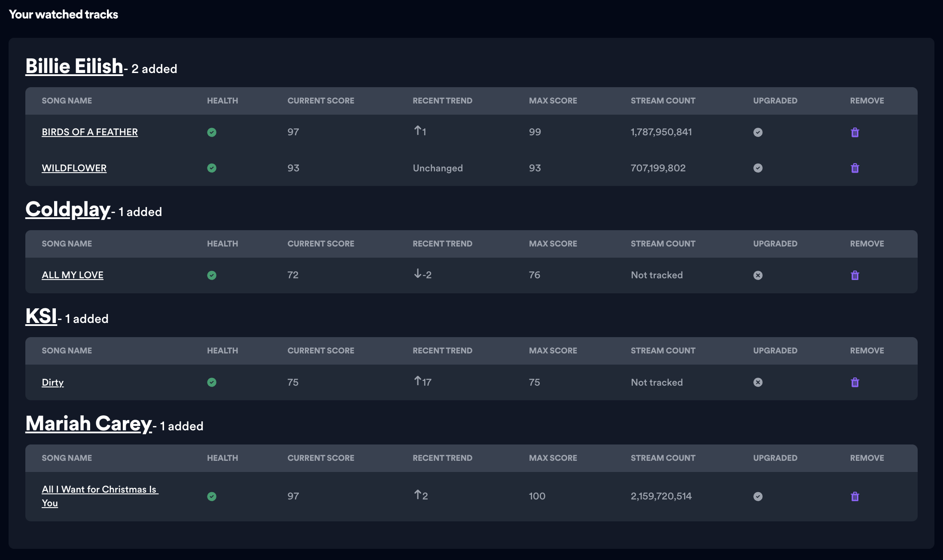The image size is (943, 560).
Task: Select the KSI artist heading
Action: [x=41, y=317]
